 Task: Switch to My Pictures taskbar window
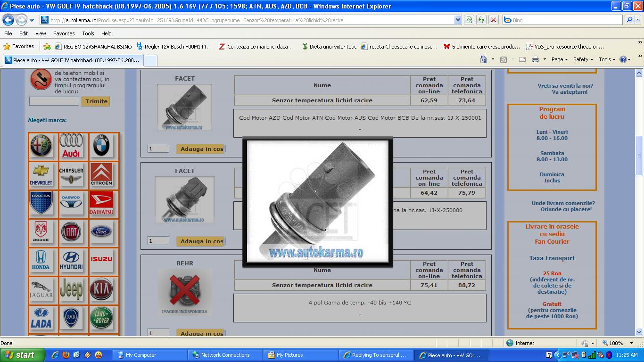tap(301, 355)
